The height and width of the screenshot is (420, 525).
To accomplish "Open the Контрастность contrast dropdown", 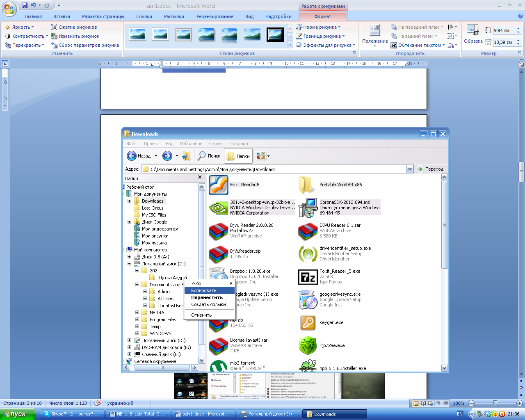I will tap(26, 36).
